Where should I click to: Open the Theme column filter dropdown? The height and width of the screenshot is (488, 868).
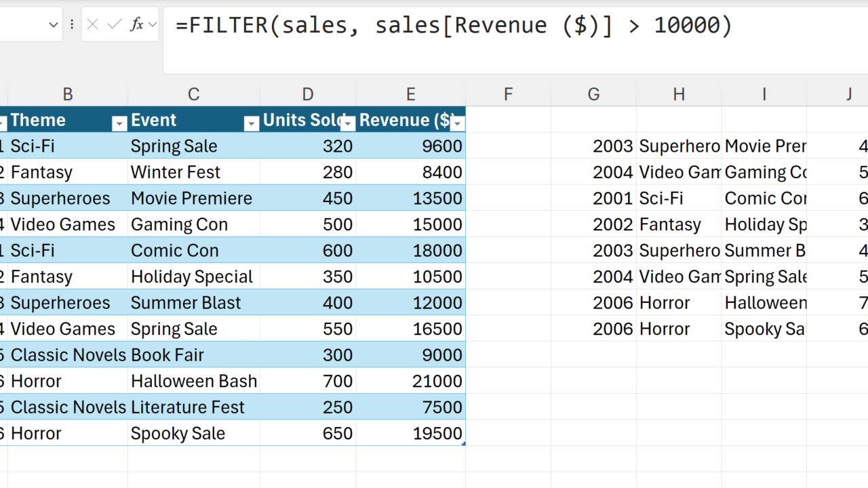119,123
